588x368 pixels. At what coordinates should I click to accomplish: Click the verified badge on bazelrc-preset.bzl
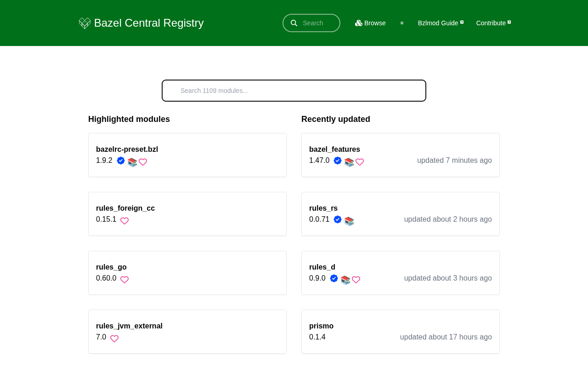point(121,161)
